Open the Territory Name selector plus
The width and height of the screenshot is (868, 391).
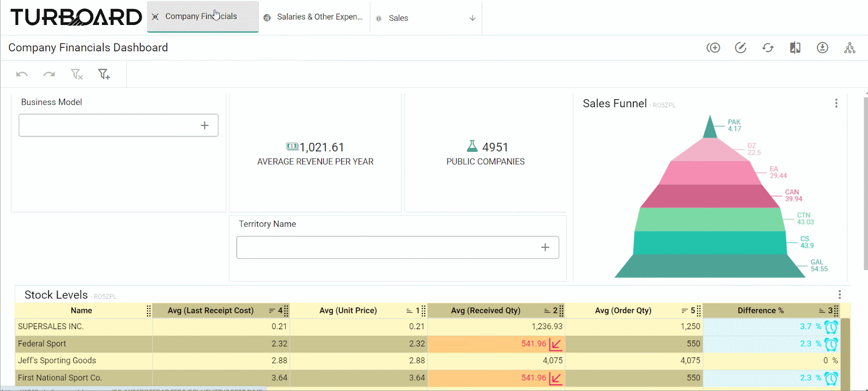(x=545, y=247)
